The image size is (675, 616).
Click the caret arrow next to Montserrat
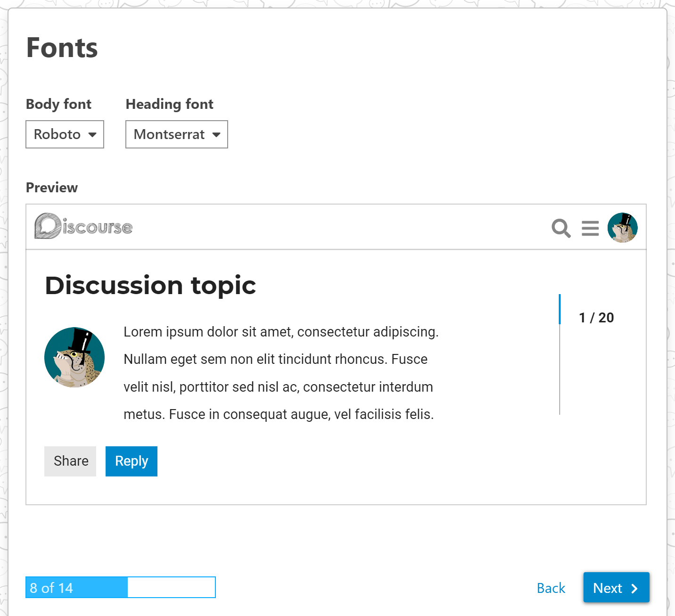tap(216, 135)
